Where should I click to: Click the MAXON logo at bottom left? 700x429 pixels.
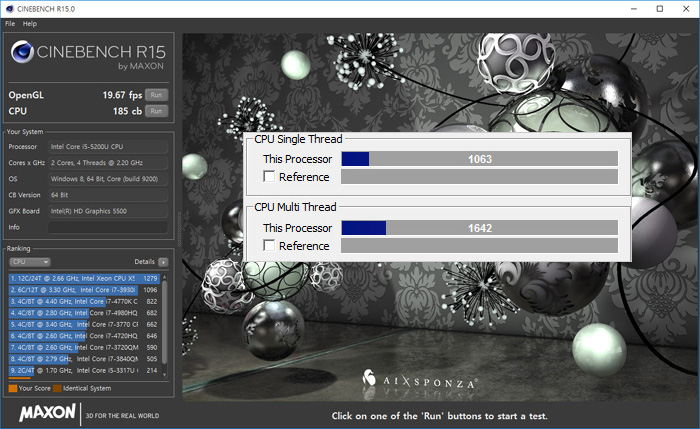[47, 412]
